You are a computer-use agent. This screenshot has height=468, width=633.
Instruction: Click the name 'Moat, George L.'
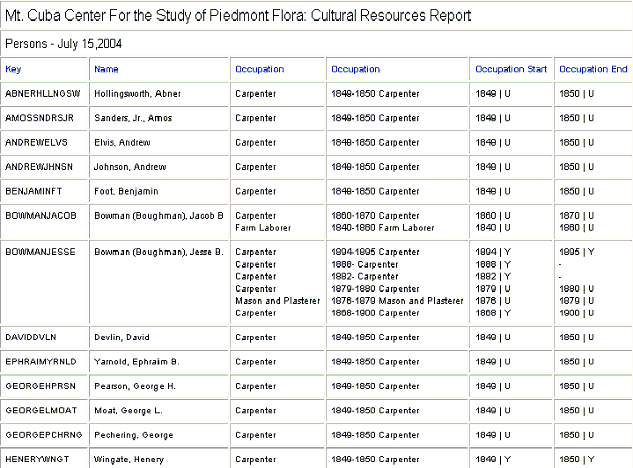pyautogui.click(x=128, y=410)
